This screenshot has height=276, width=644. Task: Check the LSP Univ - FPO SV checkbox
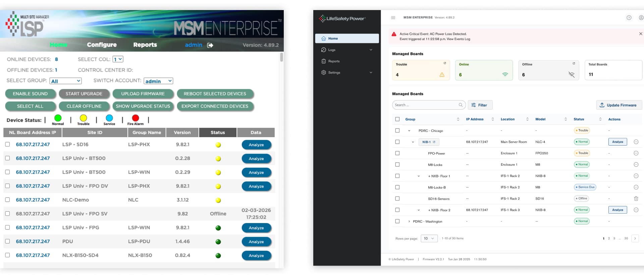7,214
